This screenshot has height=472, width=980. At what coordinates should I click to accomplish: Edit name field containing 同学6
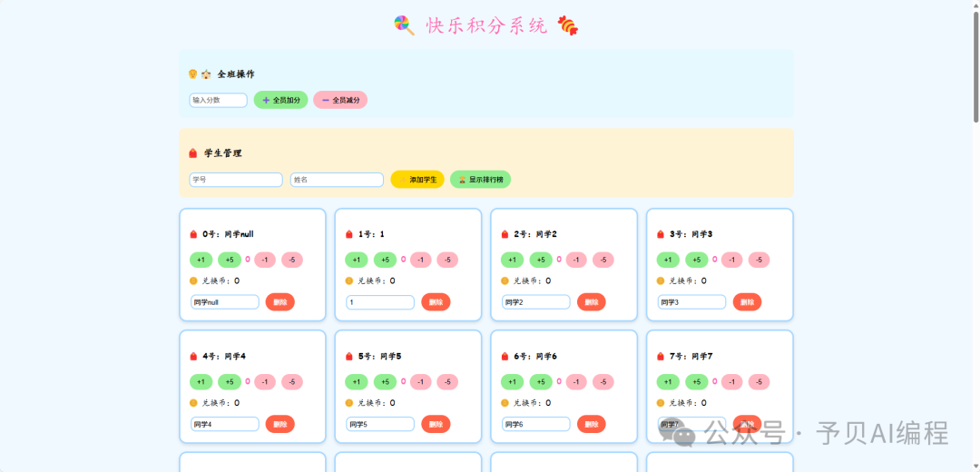click(x=536, y=424)
